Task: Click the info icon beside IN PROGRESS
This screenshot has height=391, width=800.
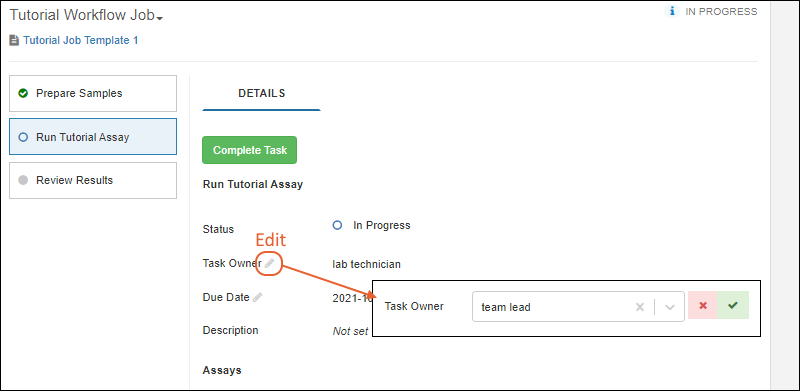Action: coord(672,11)
